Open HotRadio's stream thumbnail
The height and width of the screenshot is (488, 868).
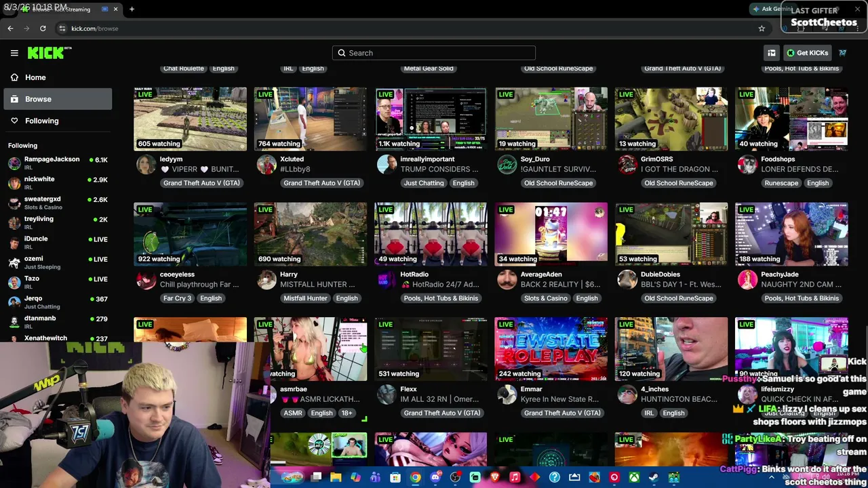(x=431, y=234)
